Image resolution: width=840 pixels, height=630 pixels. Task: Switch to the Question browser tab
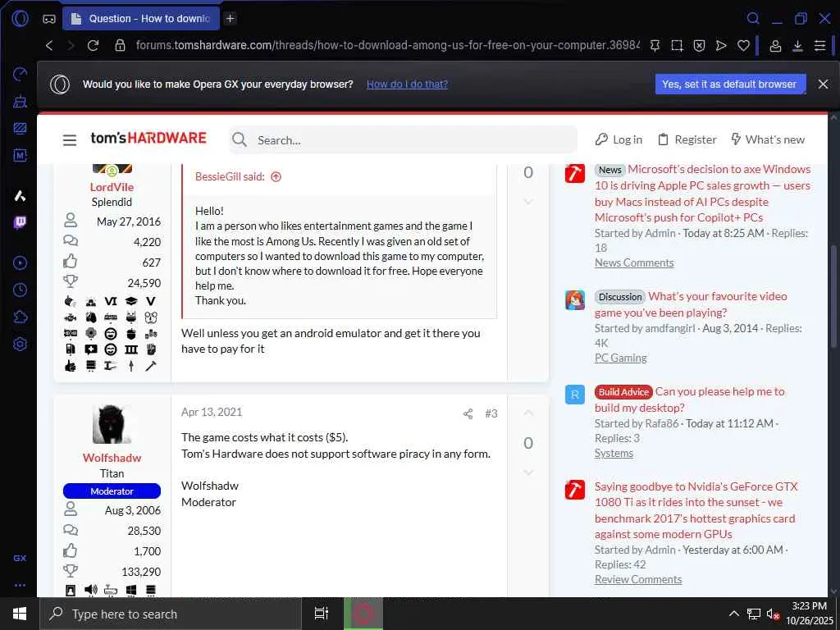point(141,19)
